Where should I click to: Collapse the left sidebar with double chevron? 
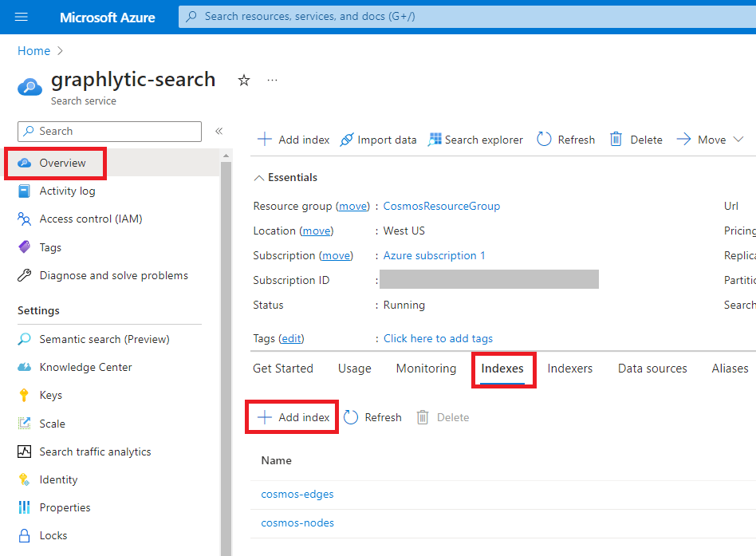219,132
